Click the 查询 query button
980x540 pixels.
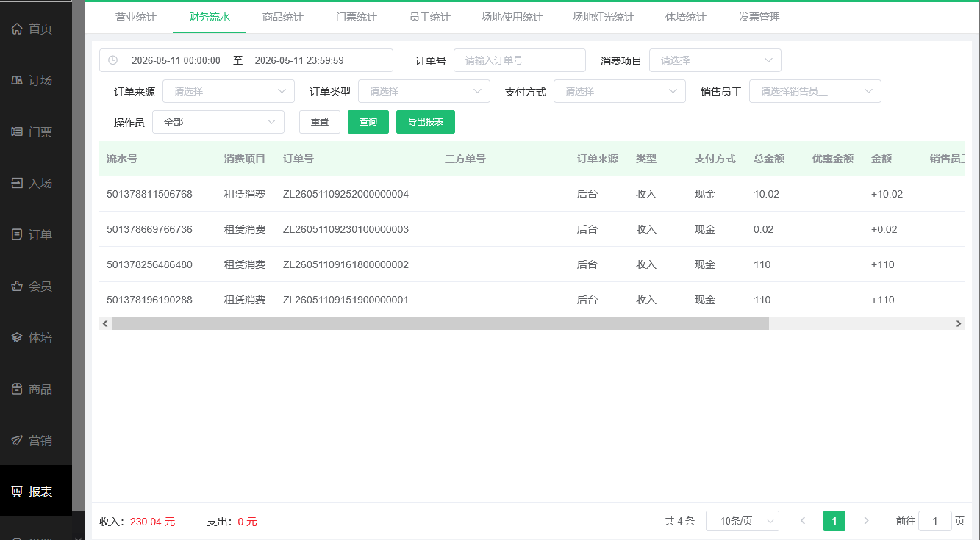click(368, 122)
